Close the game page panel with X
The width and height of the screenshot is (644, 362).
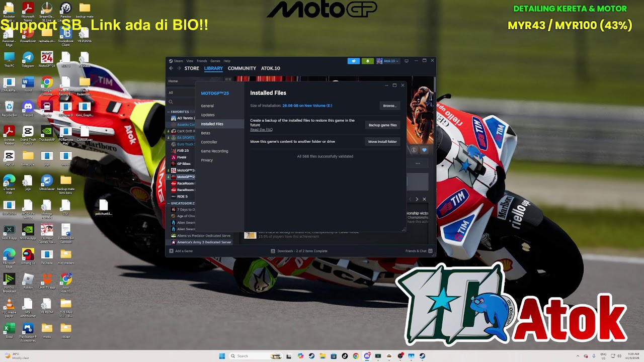pos(424,199)
